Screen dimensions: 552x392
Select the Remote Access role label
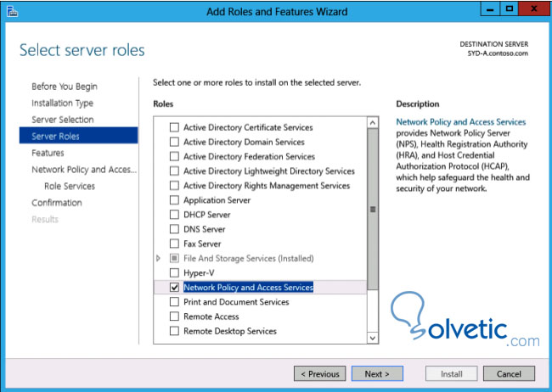[x=211, y=316]
